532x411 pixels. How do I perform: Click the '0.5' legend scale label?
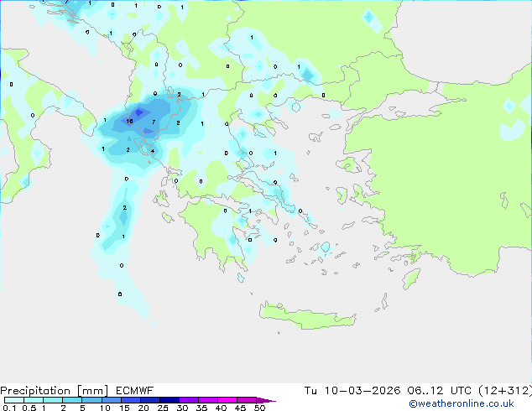(x=29, y=408)
